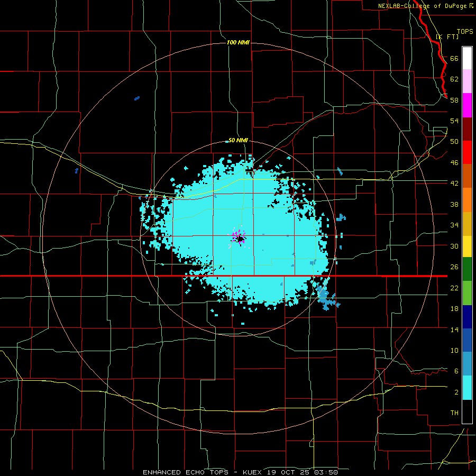Click the navy legend swatch above 18
The width and height of the screenshot is (476, 476).
click(x=467, y=317)
